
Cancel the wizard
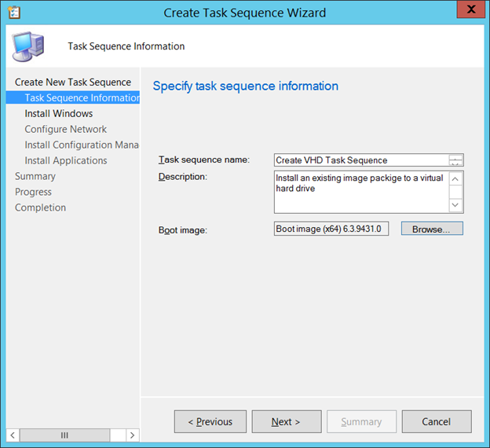[x=436, y=421]
